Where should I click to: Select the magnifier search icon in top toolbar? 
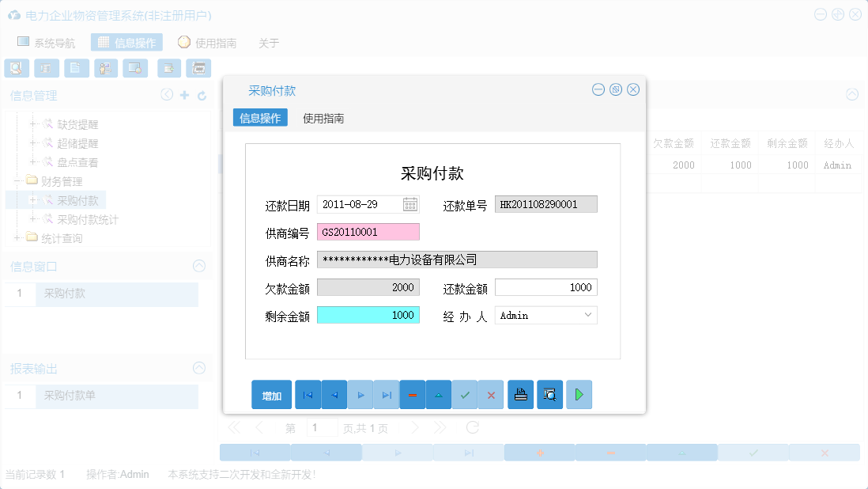pyautogui.click(x=17, y=68)
